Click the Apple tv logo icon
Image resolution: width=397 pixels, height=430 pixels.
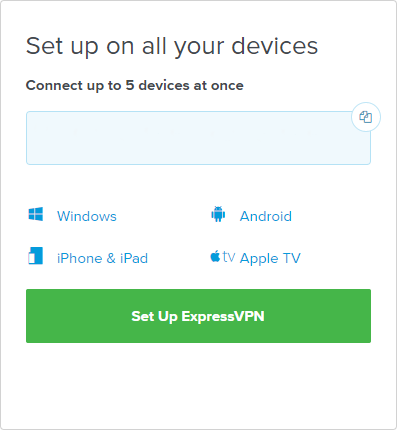tap(223, 257)
